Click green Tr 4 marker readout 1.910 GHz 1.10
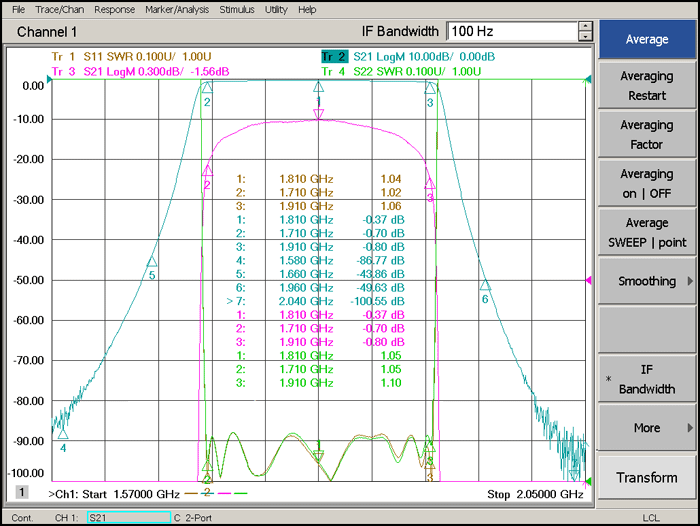Viewport: 700px width, 526px height. point(319,383)
